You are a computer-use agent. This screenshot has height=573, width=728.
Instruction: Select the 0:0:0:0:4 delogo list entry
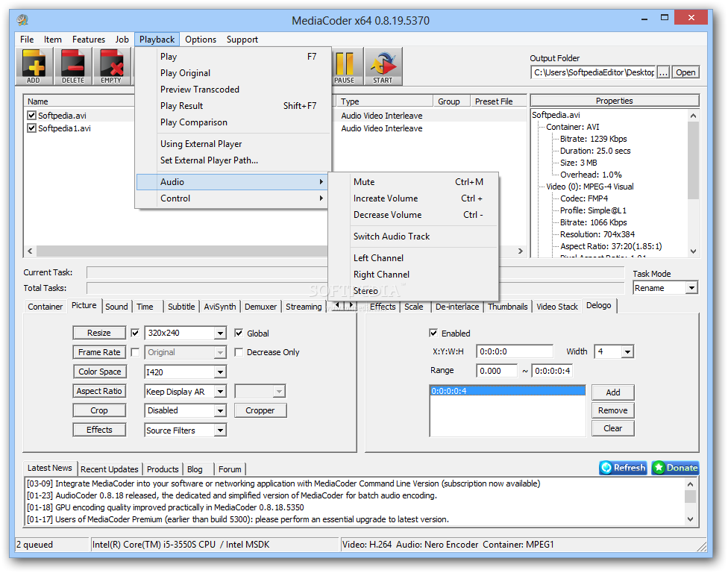pyautogui.click(x=507, y=391)
